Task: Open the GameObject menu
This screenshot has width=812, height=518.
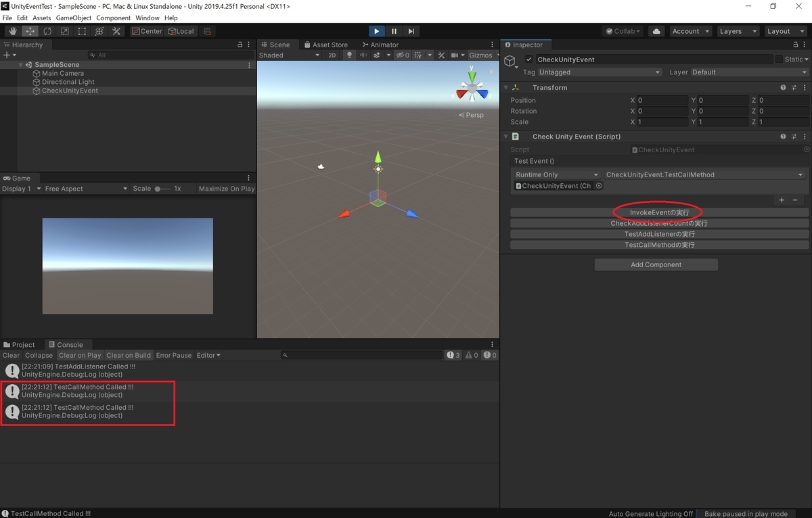Action: pyautogui.click(x=74, y=18)
